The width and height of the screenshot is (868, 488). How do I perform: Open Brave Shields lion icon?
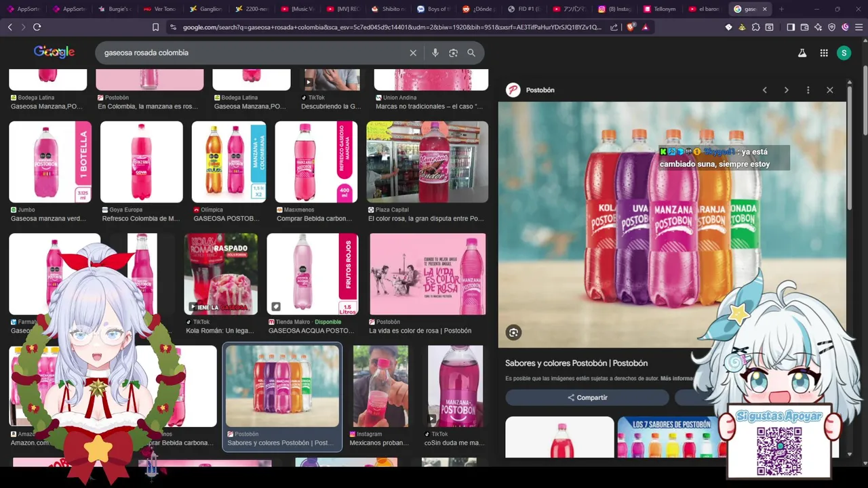point(631,27)
